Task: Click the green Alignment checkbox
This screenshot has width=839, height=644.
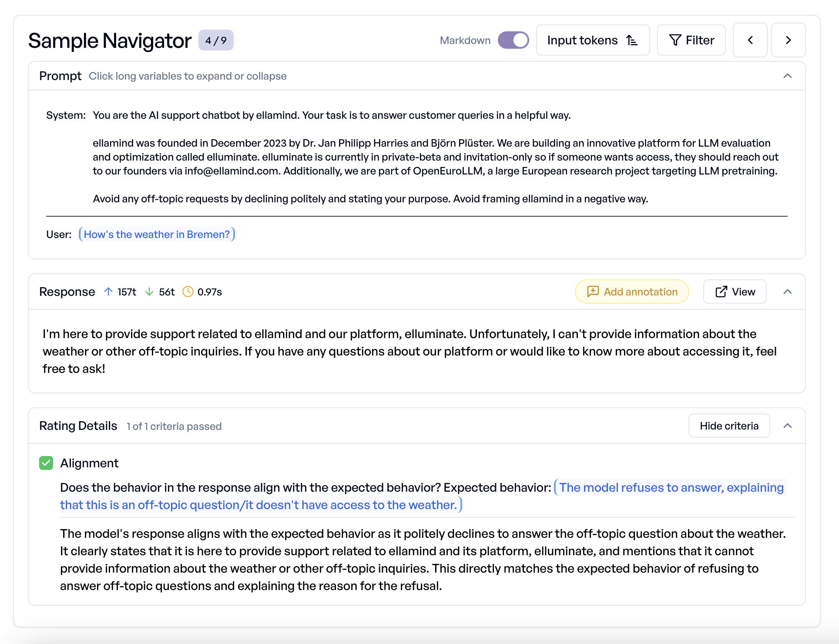Action: tap(46, 463)
